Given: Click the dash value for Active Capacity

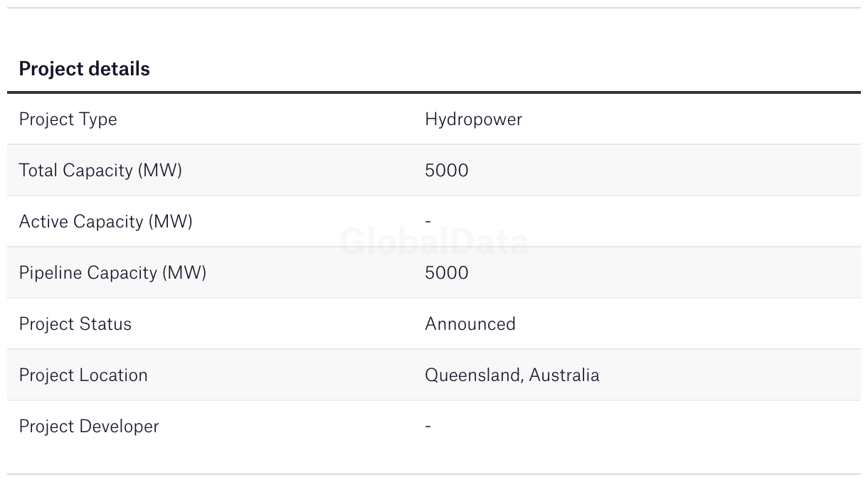Looking at the screenshot, I should 428,221.
